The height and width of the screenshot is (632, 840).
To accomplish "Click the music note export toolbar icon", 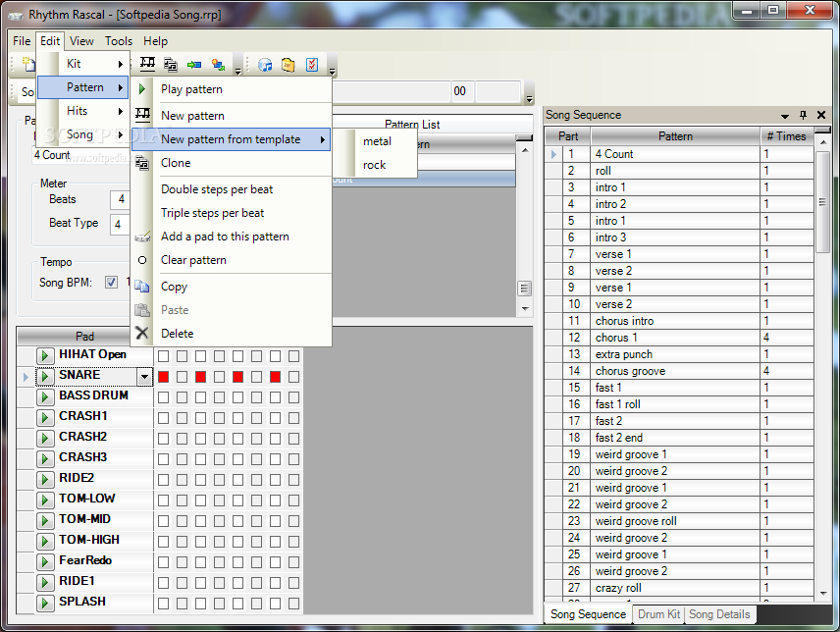I will pyautogui.click(x=265, y=65).
